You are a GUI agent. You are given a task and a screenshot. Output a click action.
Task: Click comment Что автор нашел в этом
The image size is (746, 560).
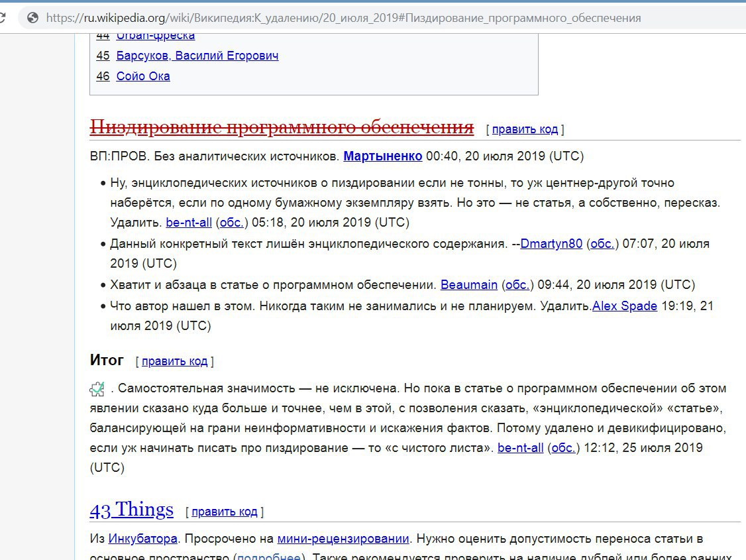click(183, 306)
